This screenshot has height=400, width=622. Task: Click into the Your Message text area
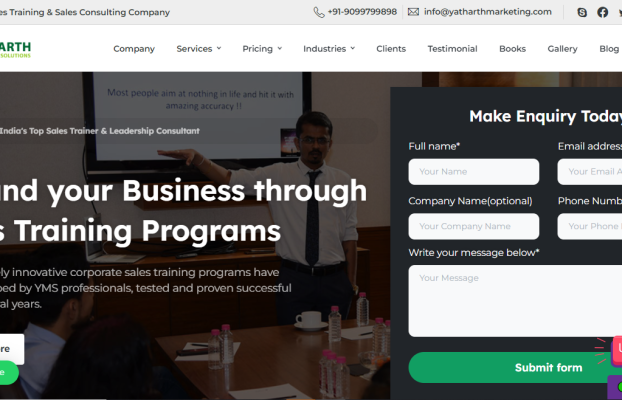pos(515,301)
